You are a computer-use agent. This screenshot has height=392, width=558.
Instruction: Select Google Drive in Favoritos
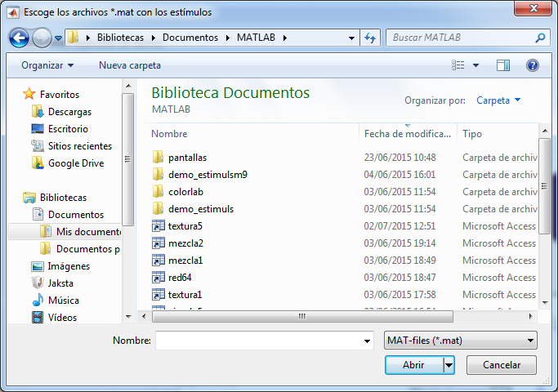[x=75, y=163]
